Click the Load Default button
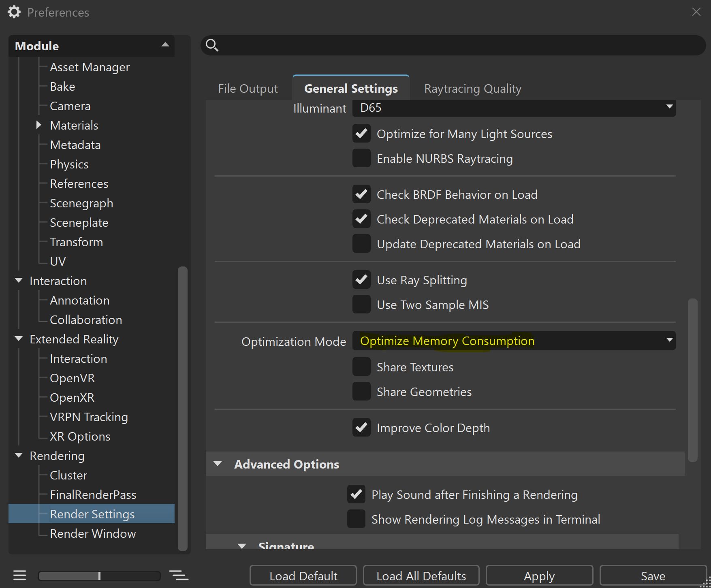 click(303, 576)
